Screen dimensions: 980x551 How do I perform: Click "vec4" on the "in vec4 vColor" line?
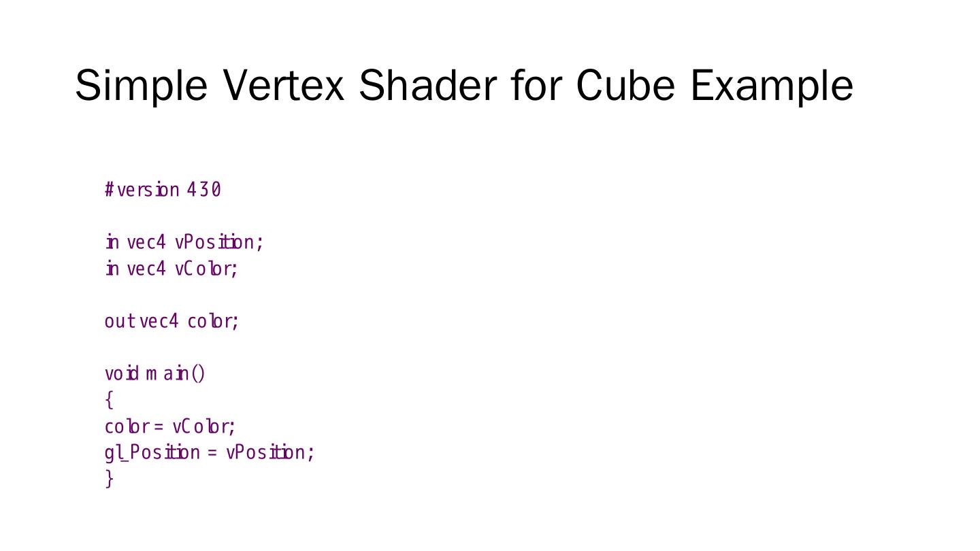pyautogui.click(x=146, y=269)
